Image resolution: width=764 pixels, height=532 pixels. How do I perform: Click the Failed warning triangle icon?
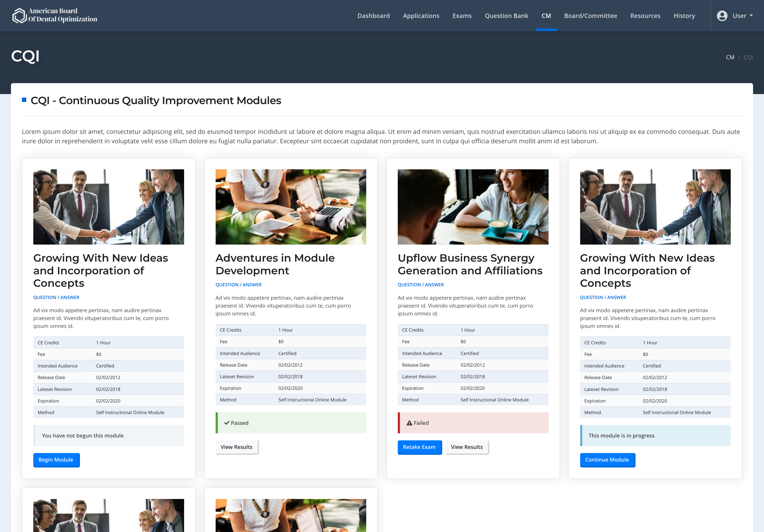pyautogui.click(x=409, y=423)
